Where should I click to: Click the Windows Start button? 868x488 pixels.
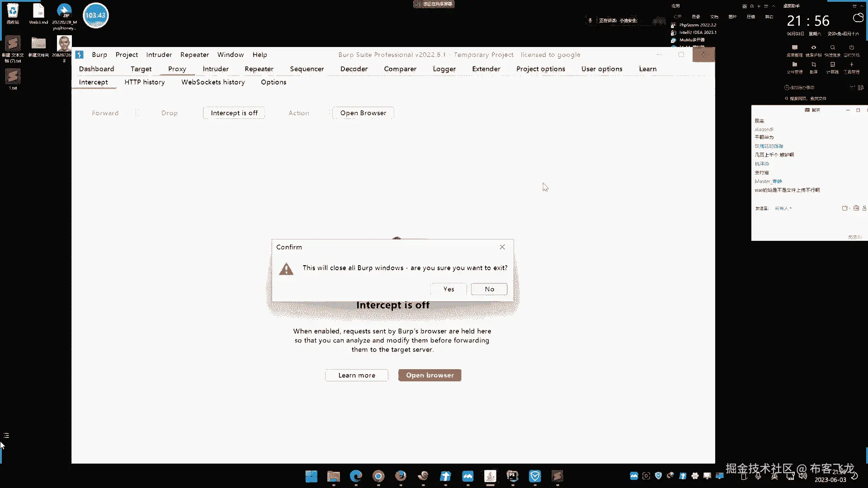pos(311,476)
